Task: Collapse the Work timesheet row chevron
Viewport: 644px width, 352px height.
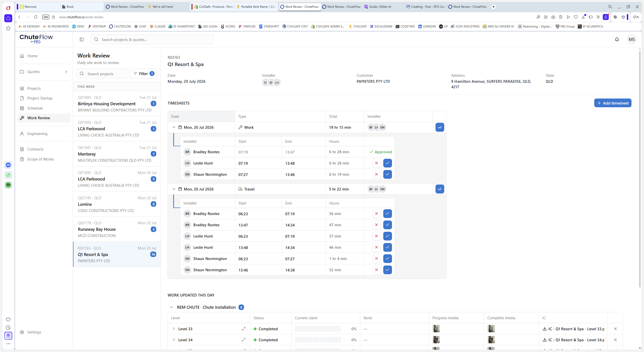Action: point(174,127)
